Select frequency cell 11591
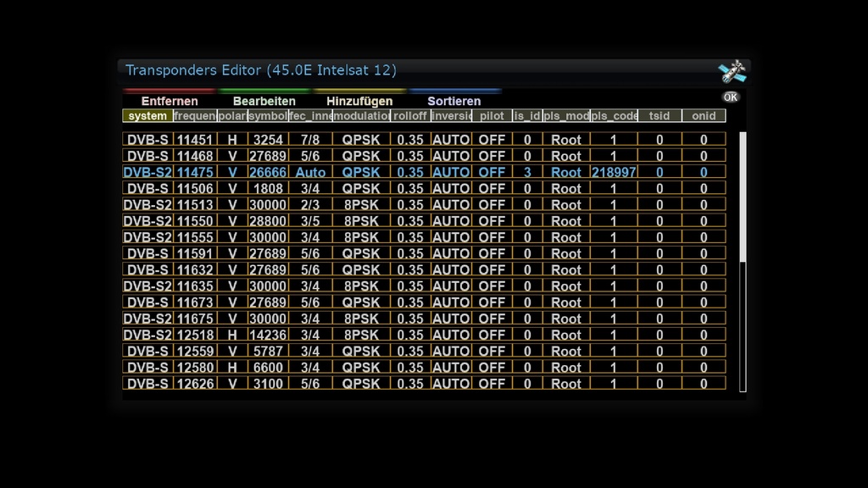 [x=195, y=254]
